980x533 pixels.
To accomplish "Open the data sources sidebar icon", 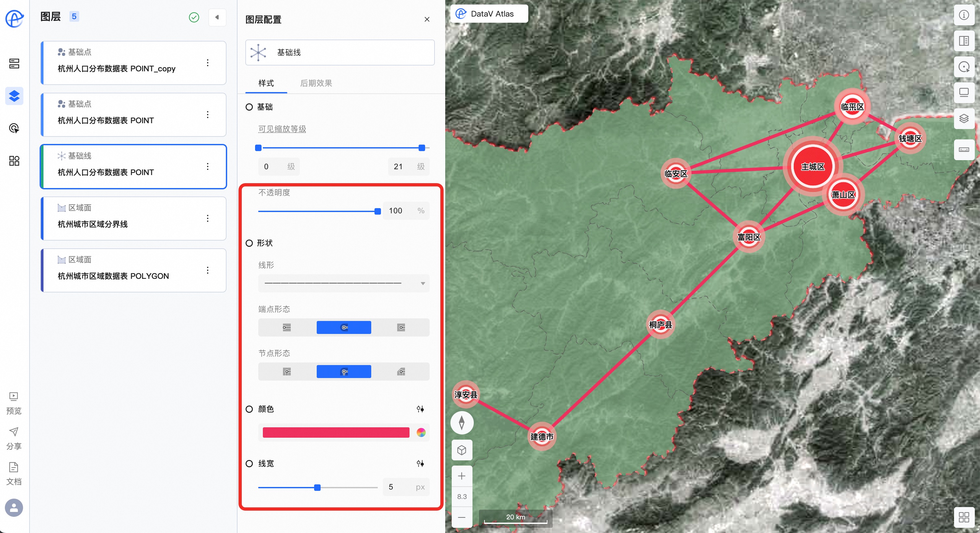I will [14, 64].
